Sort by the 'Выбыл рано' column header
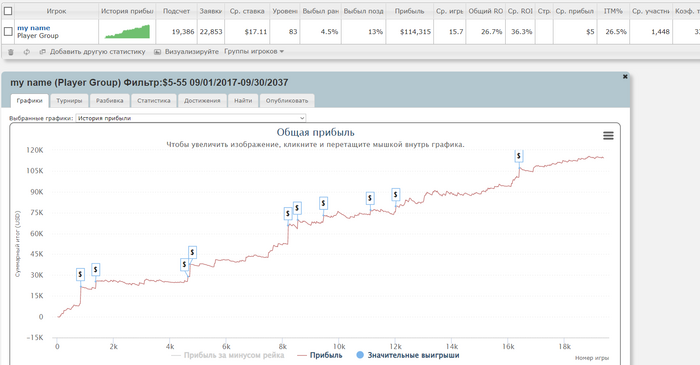Screen dimensions: 700x365 (321, 11)
